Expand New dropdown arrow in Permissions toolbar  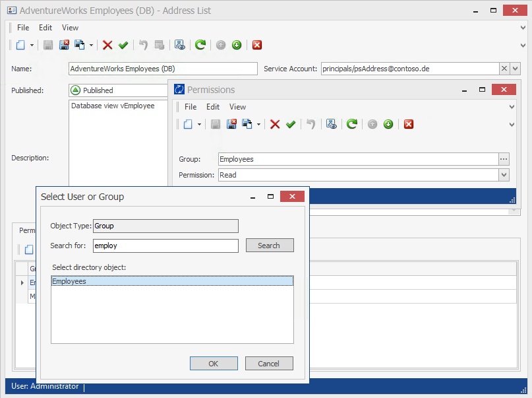(x=199, y=125)
